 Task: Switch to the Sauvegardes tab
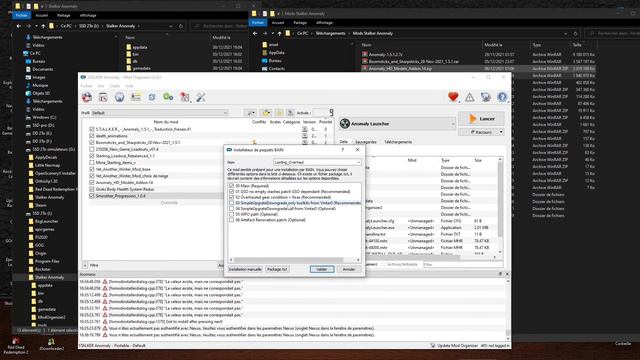point(366,142)
